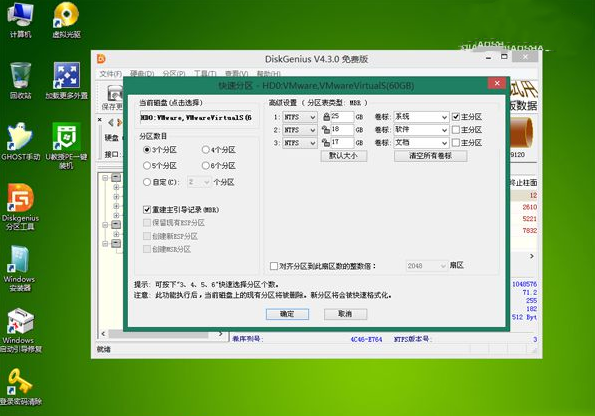
Task: Choose the 4个分区 radio option
Action: point(206,150)
